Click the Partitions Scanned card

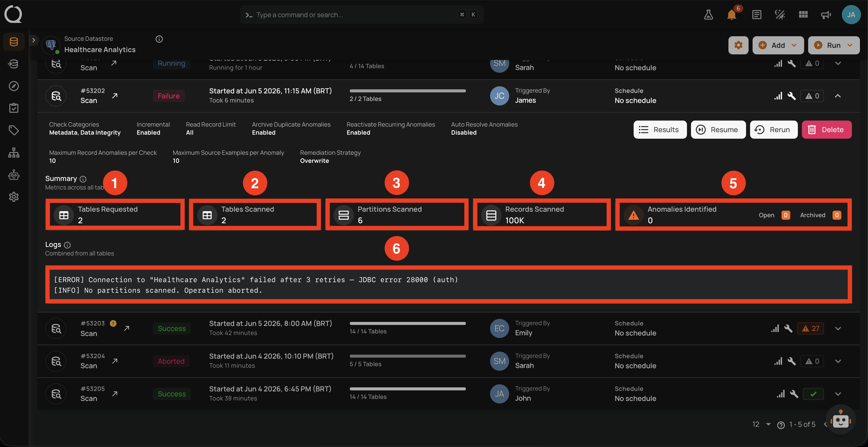397,214
